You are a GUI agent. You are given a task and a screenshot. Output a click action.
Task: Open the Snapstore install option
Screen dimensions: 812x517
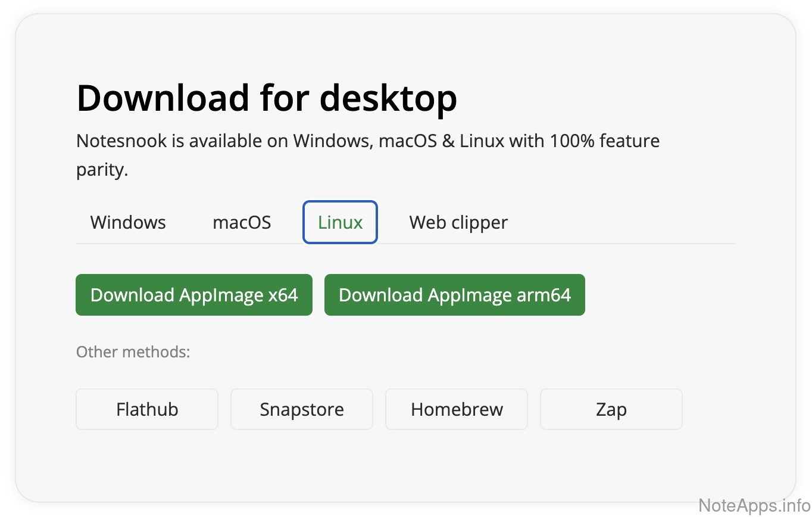pos(302,410)
